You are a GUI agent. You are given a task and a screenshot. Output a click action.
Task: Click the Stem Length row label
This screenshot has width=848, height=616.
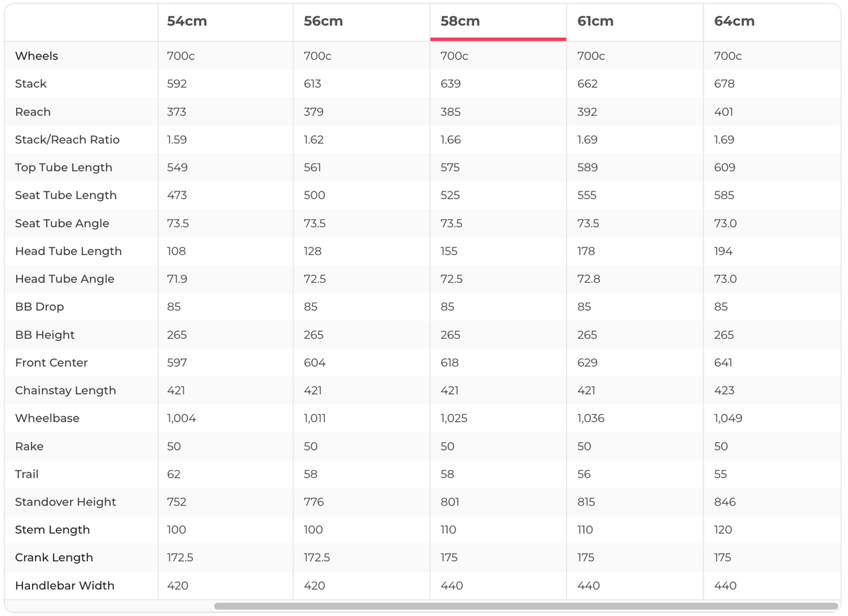[x=52, y=530]
